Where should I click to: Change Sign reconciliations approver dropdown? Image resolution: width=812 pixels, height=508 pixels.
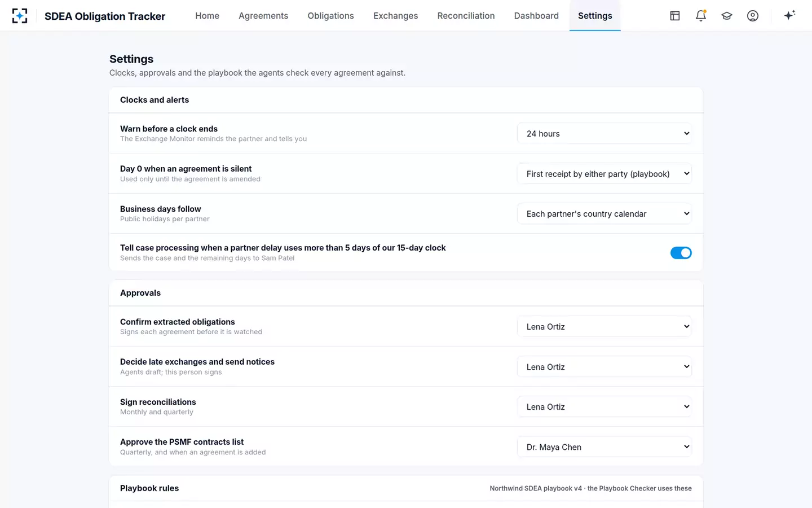coord(604,407)
